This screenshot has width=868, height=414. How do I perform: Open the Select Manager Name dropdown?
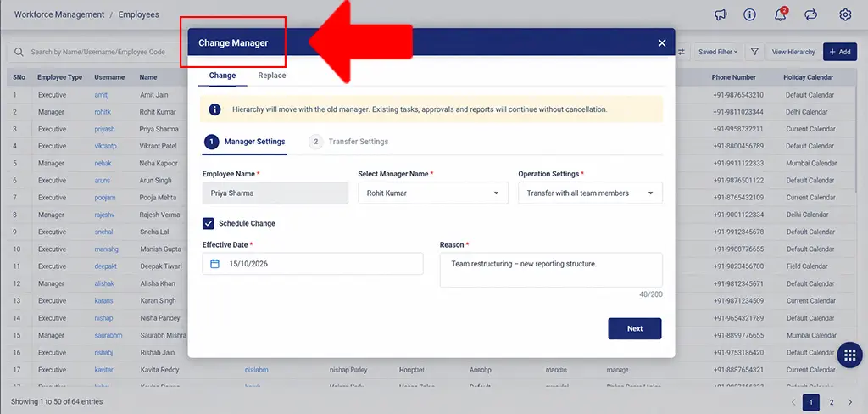point(433,193)
